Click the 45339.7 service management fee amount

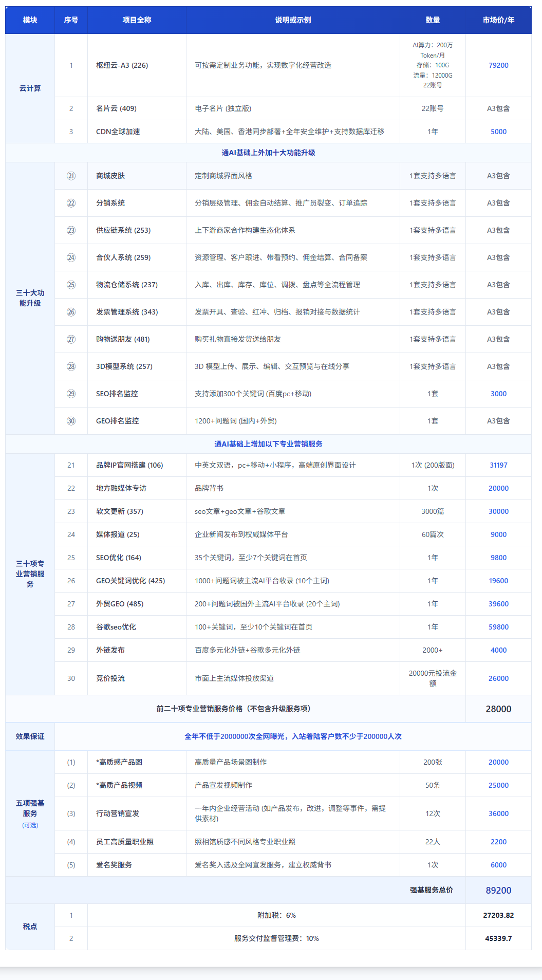tap(498, 938)
